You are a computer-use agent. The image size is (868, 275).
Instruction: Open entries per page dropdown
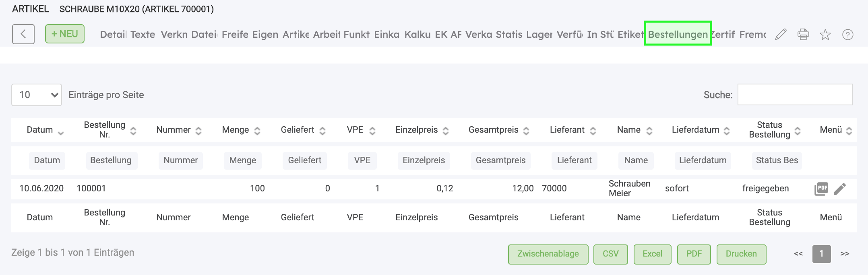click(x=37, y=95)
